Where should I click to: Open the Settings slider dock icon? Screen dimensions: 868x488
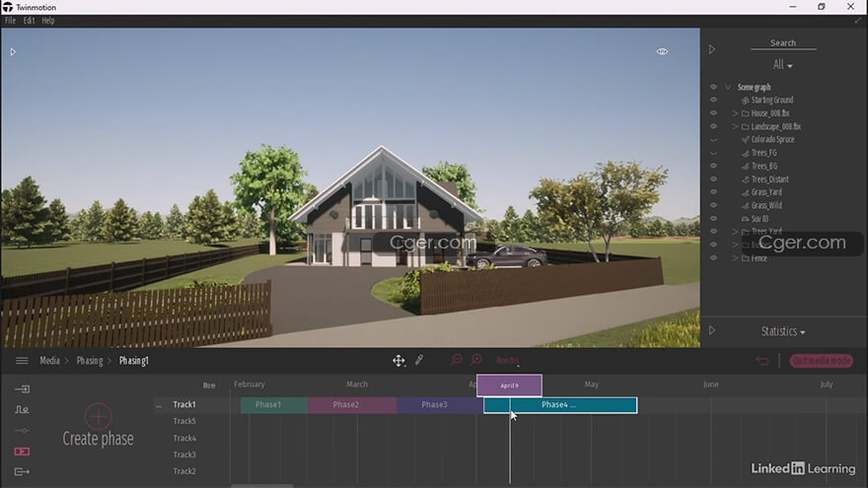[22, 431]
